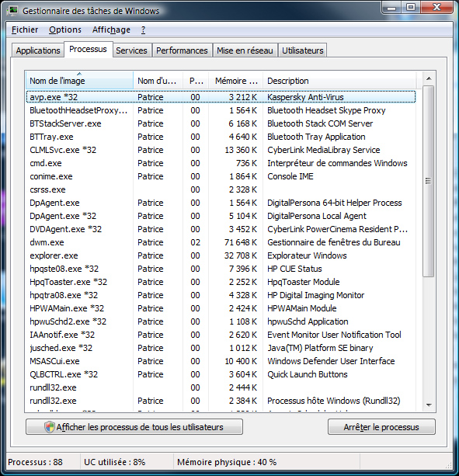The width and height of the screenshot is (459, 476).
Task: Go to the Mise en réseau tab
Action: [245, 50]
